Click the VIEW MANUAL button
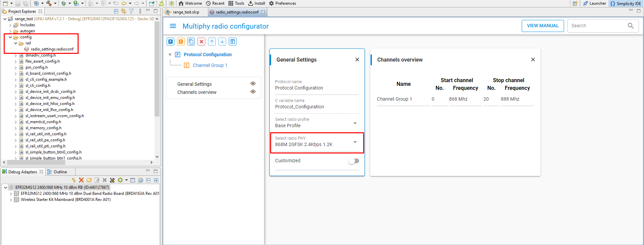Screen dimensions: 644x245 [x=543, y=26]
